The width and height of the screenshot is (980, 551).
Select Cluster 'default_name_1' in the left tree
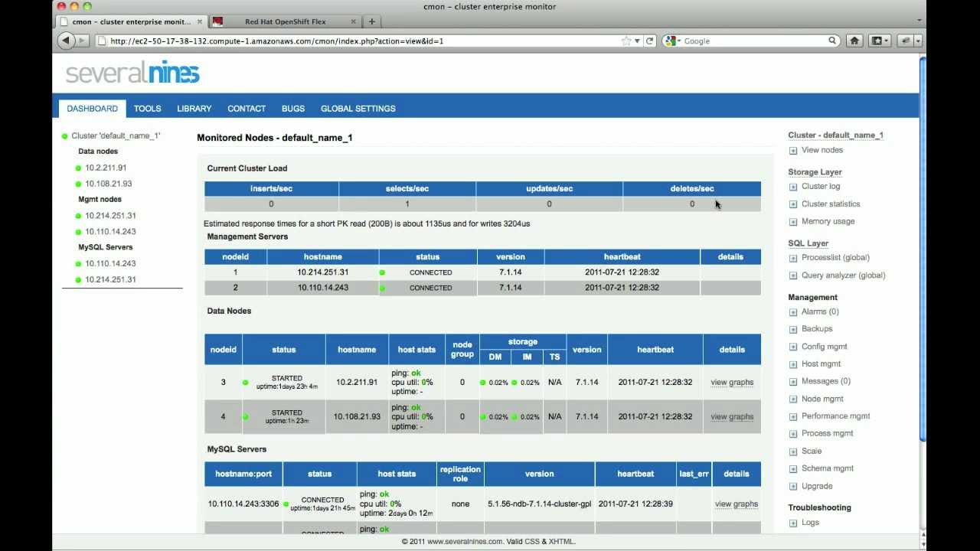(116, 136)
